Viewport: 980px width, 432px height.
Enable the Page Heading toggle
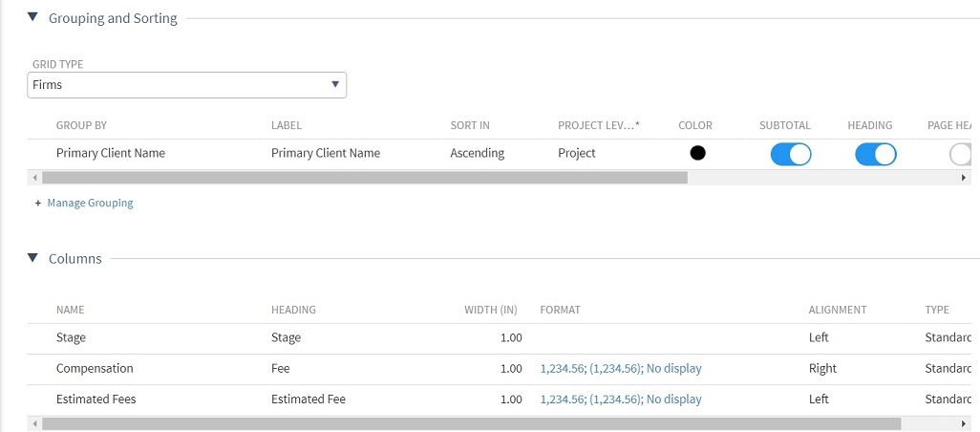click(x=960, y=154)
